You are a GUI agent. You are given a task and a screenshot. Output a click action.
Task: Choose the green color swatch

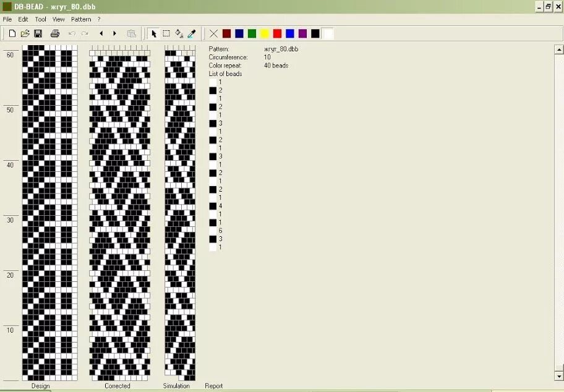pyautogui.click(x=252, y=34)
